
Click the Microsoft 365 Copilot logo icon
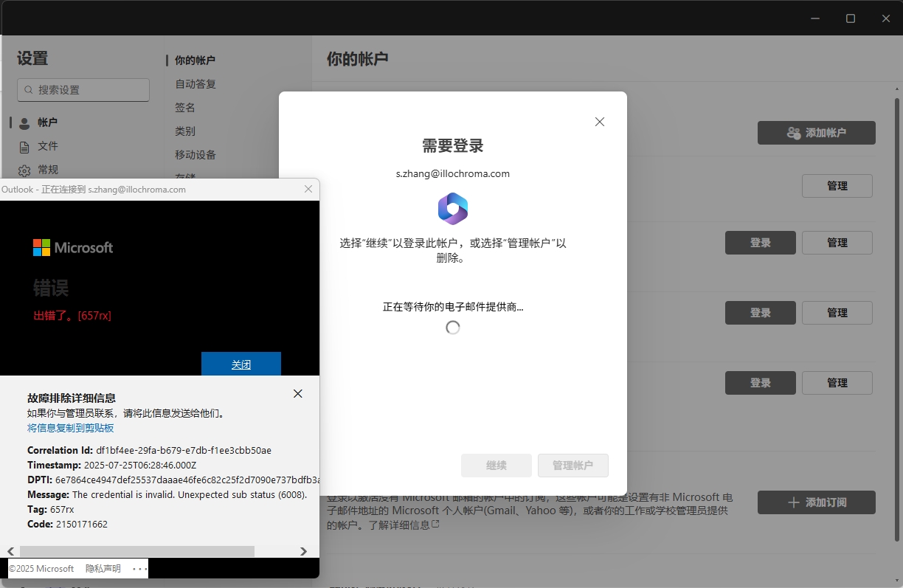[453, 208]
